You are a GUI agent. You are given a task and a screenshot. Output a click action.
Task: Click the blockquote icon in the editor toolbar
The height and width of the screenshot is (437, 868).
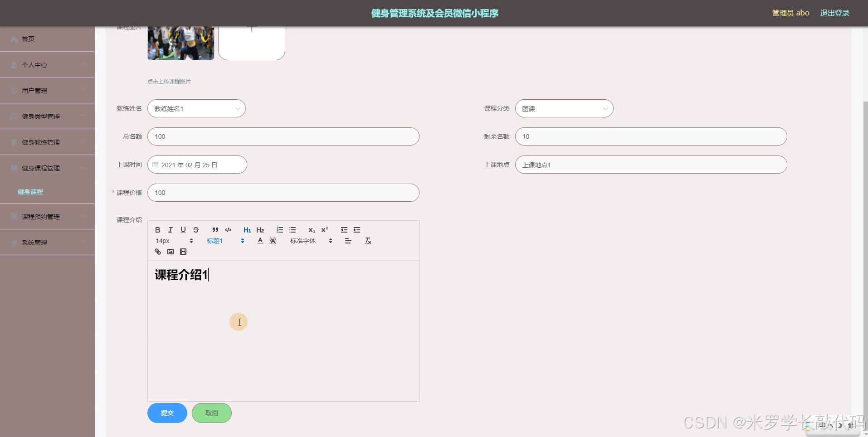(x=215, y=230)
